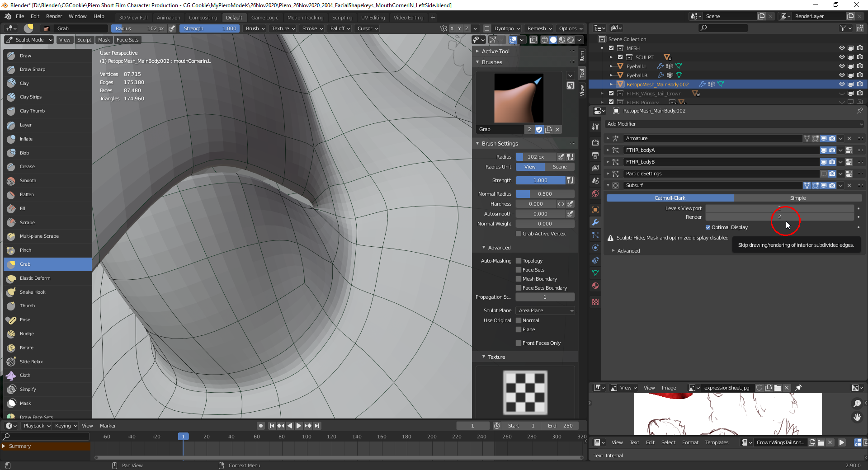Enable Front Faces Only

(519, 343)
